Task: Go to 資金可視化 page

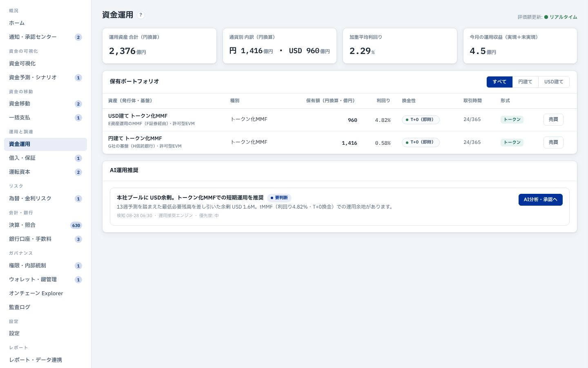Action: (x=45, y=63)
